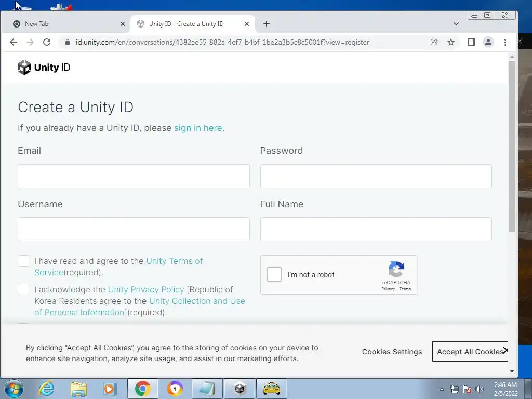This screenshot has width=532, height=399.
Task: Switch to Chrome taskbar button
Action: pos(142,389)
